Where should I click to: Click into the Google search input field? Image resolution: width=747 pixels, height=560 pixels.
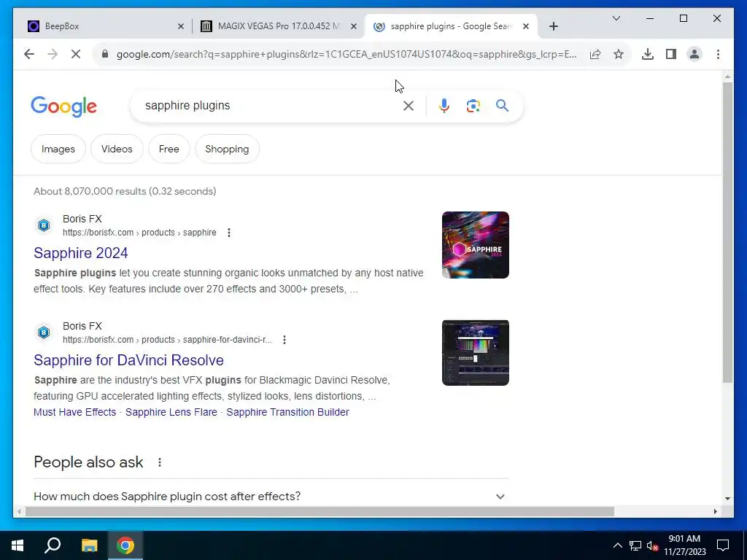click(269, 106)
